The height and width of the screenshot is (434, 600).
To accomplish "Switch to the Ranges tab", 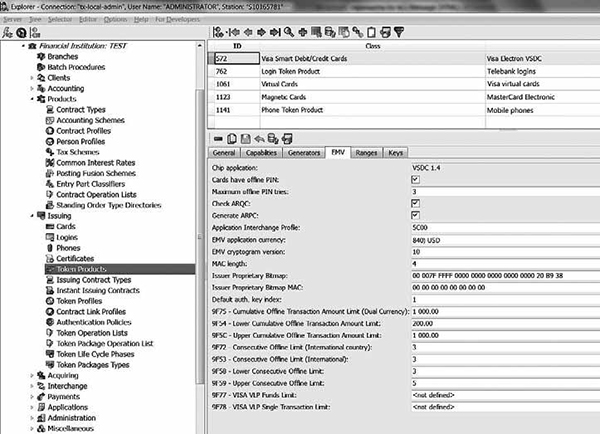I will (x=365, y=153).
